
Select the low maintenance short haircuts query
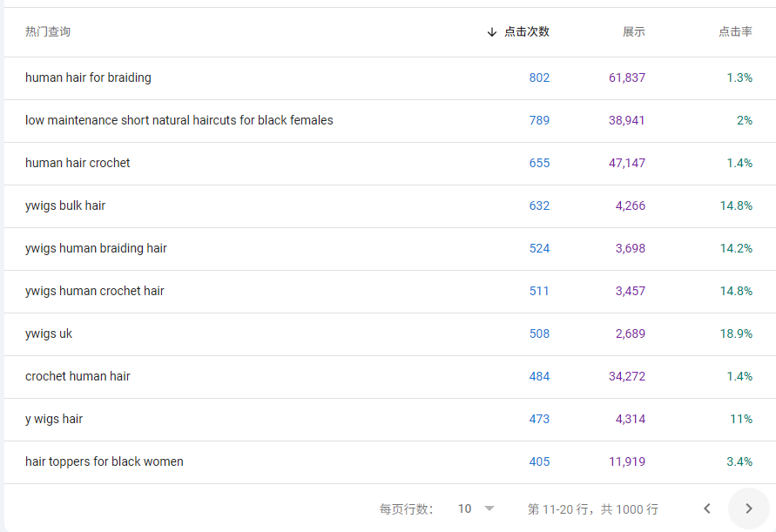tap(179, 120)
